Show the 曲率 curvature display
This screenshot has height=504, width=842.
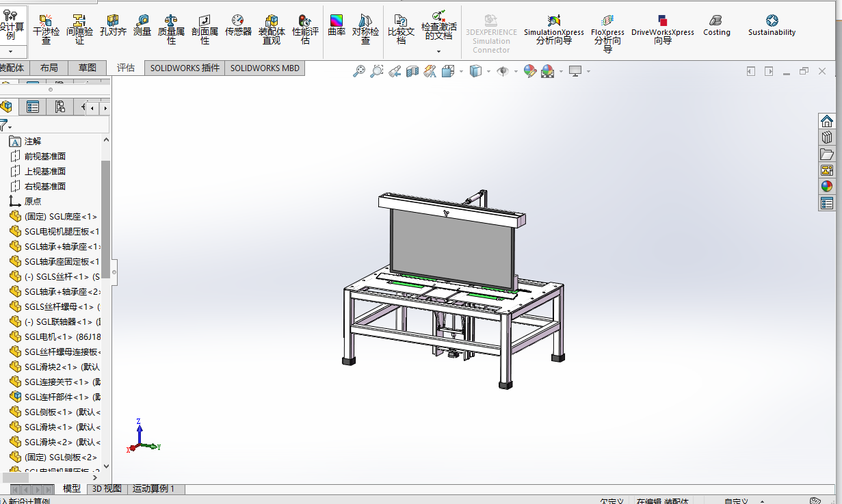click(337, 25)
